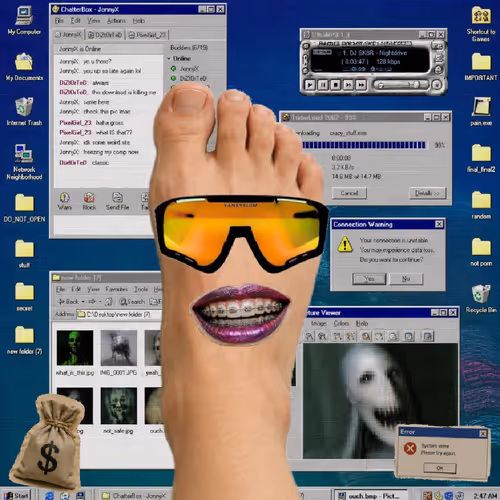The image size is (500, 500).
Task: Open the Back button dropdown arrow
Action: tap(83, 302)
